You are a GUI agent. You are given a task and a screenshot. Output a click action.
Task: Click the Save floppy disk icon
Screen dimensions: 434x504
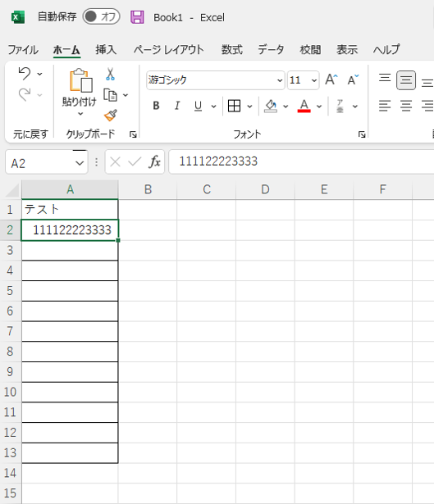click(137, 17)
